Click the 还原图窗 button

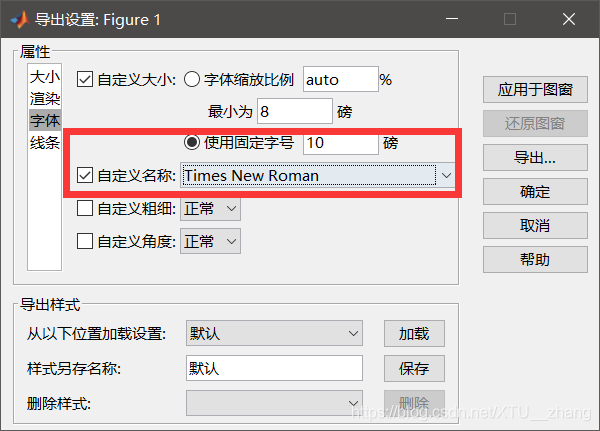pos(535,124)
